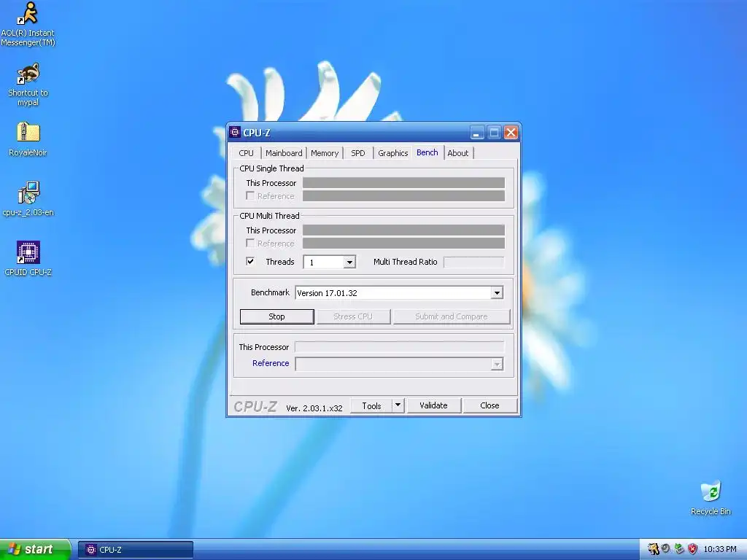Click the multi thread Reference score bar
Screen dimensions: 747x560
(403, 243)
